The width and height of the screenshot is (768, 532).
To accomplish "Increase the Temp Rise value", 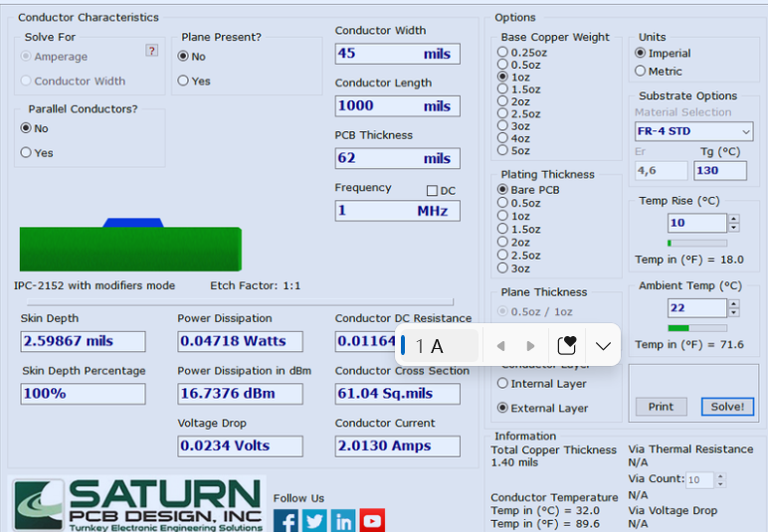I will [x=734, y=219].
